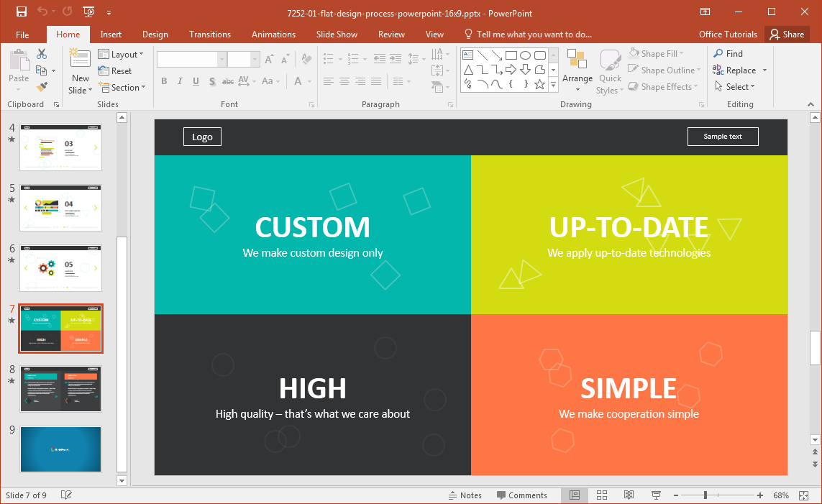This screenshot has height=504, width=822.
Task: Start Slide Show from status bar icon
Action: 656,495
